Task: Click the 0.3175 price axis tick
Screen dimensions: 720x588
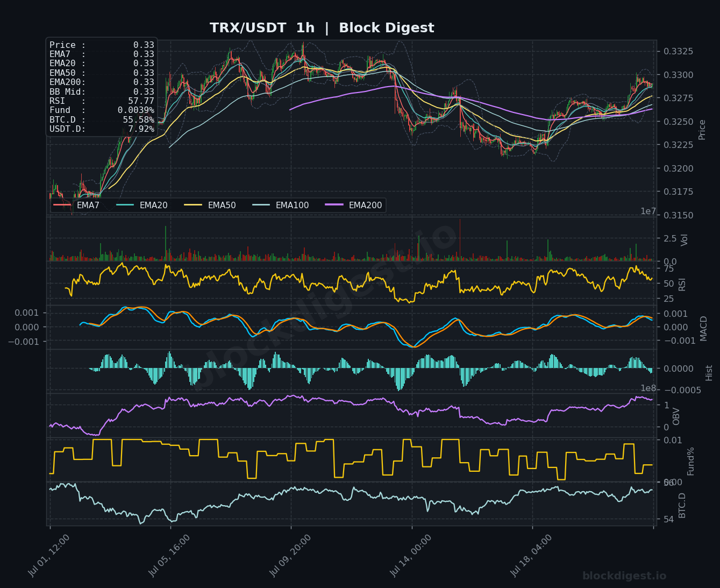Action: (x=679, y=192)
